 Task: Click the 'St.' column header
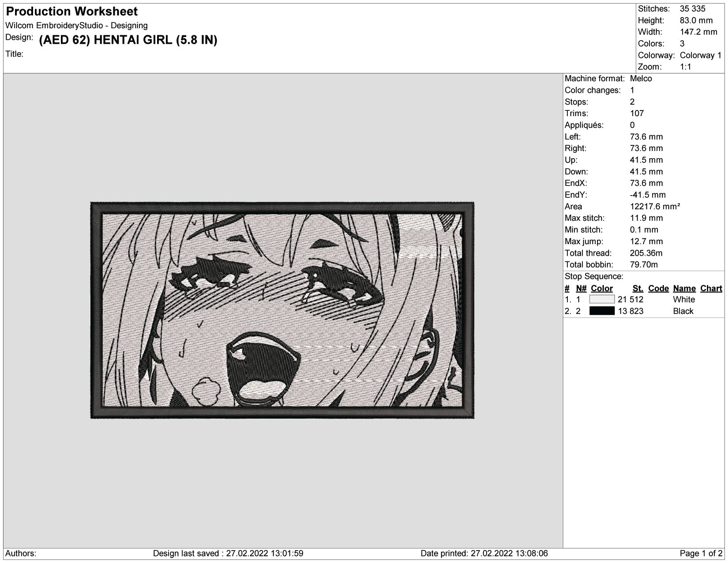point(638,288)
